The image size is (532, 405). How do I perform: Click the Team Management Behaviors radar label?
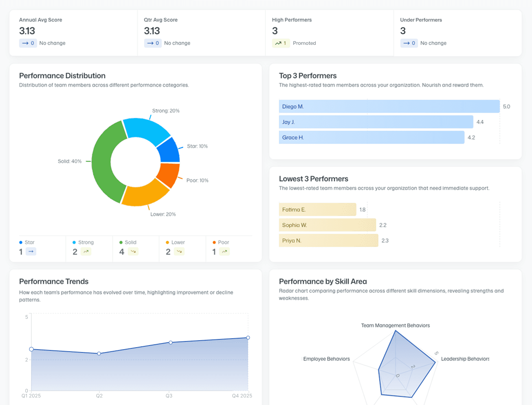[x=395, y=326]
